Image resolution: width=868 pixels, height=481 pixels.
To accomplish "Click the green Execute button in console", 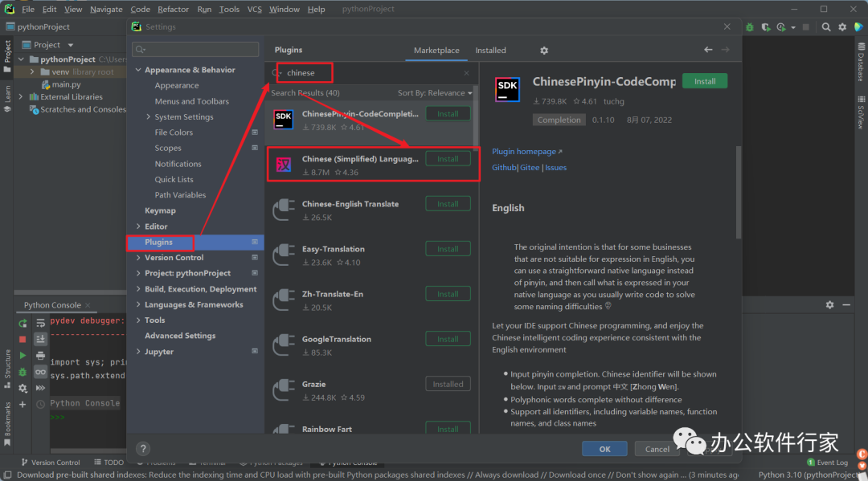I will 23,356.
